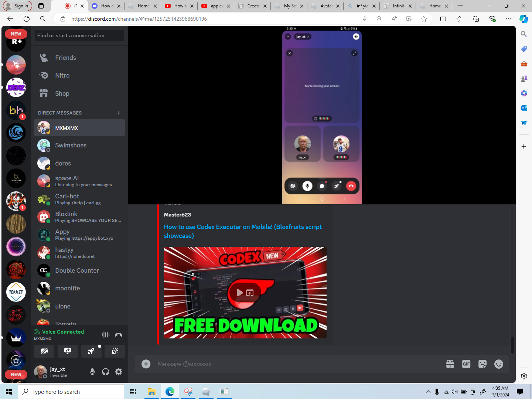Open the Codex Executer video link
532x399 pixels.
click(243, 231)
